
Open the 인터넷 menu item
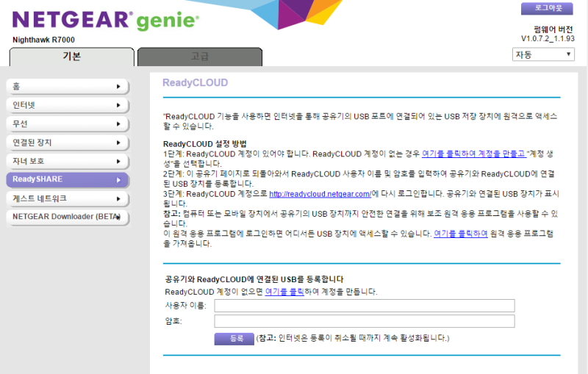click(68, 105)
